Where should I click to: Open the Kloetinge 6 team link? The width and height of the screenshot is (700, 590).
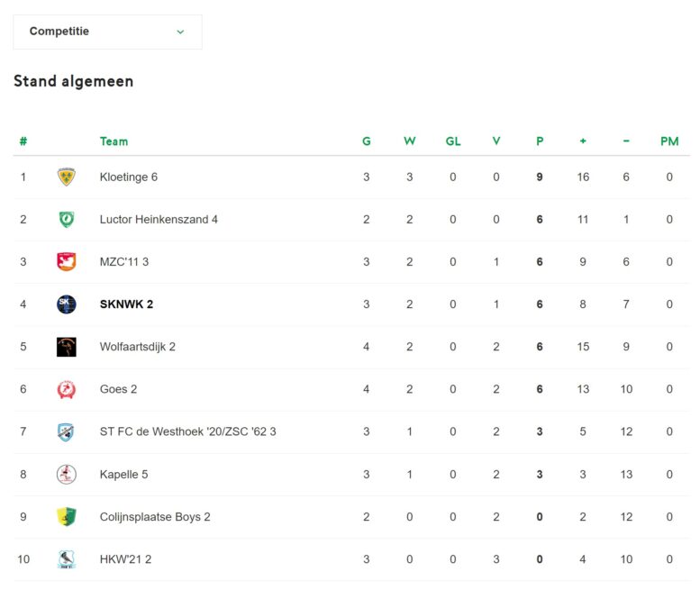coord(129,177)
